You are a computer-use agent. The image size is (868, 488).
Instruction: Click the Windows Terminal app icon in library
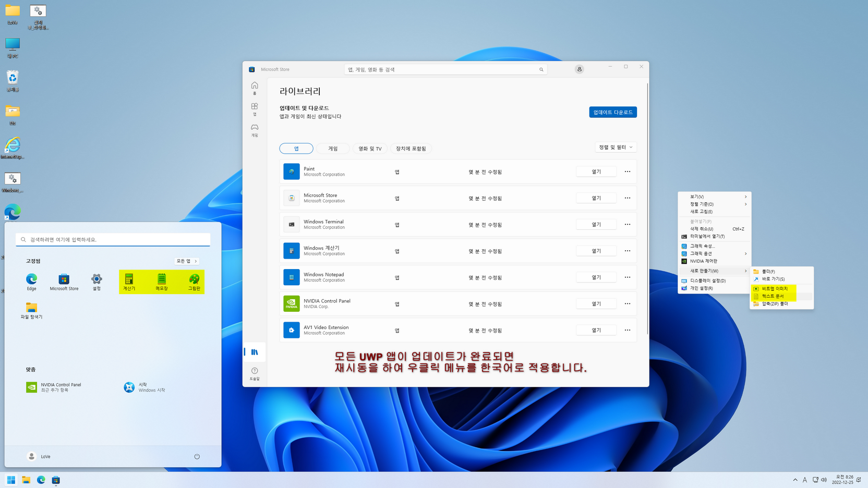pos(292,224)
